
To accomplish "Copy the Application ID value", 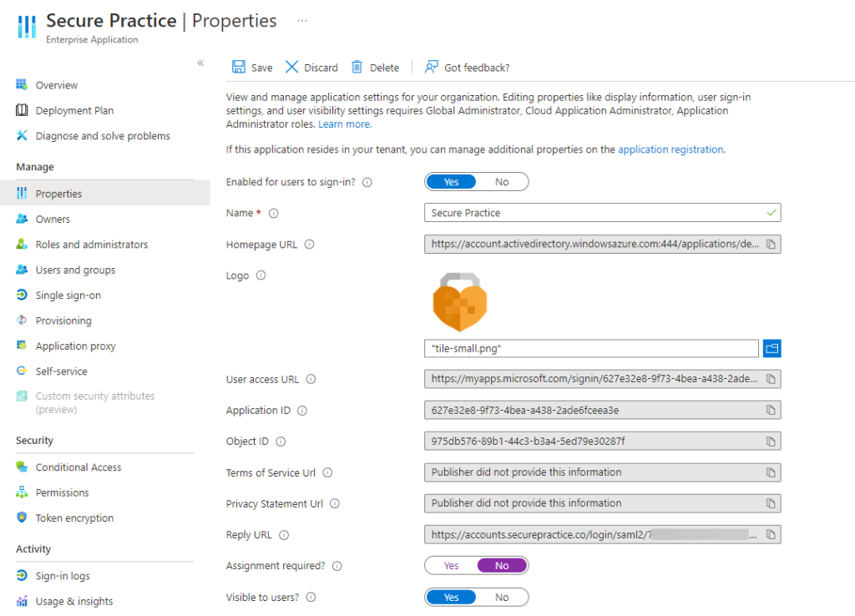I will [771, 411].
